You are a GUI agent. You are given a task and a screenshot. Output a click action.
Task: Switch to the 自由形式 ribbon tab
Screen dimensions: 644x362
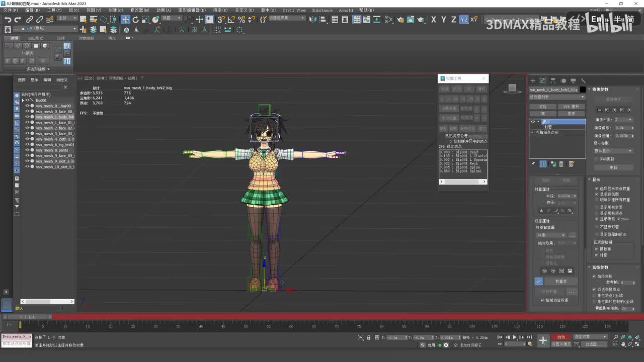[x=36, y=38]
